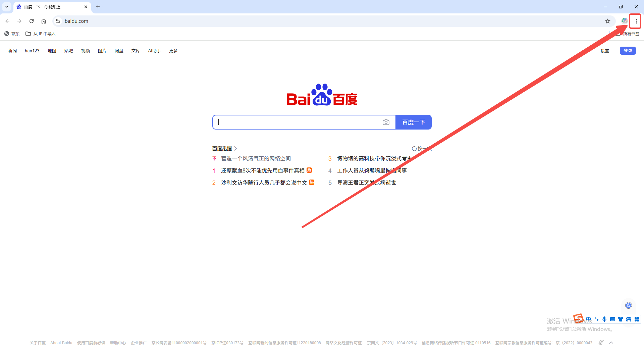Go forward to the next page
The width and height of the screenshot is (644, 349).
tap(19, 21)
